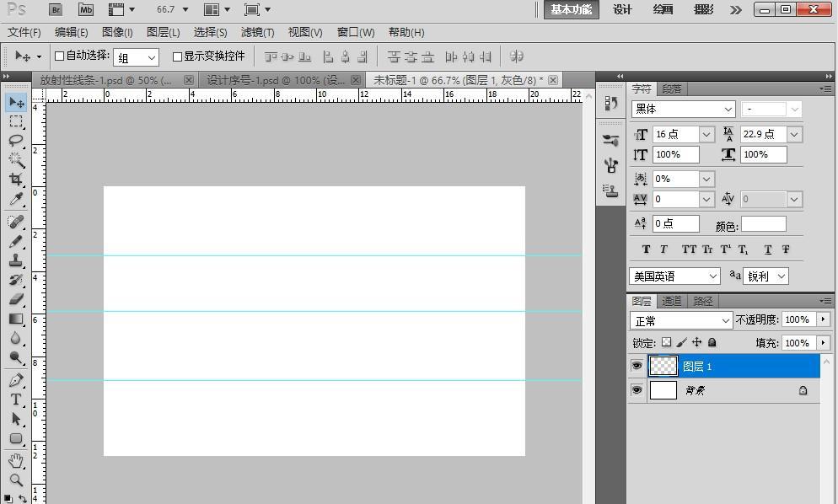Enable the 自动选择 checkbox
This screenshot has height=504, width=838.
[60, 56]
